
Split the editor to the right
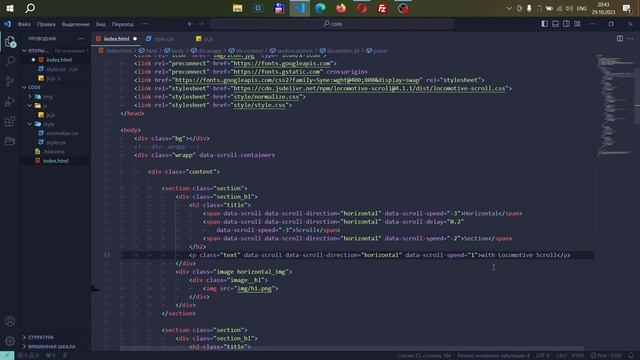coord(620,38)
